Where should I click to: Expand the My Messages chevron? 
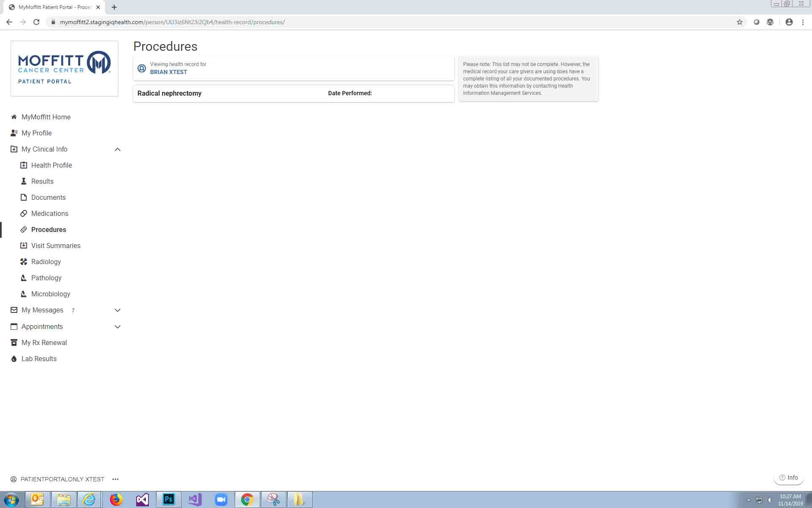118,310
